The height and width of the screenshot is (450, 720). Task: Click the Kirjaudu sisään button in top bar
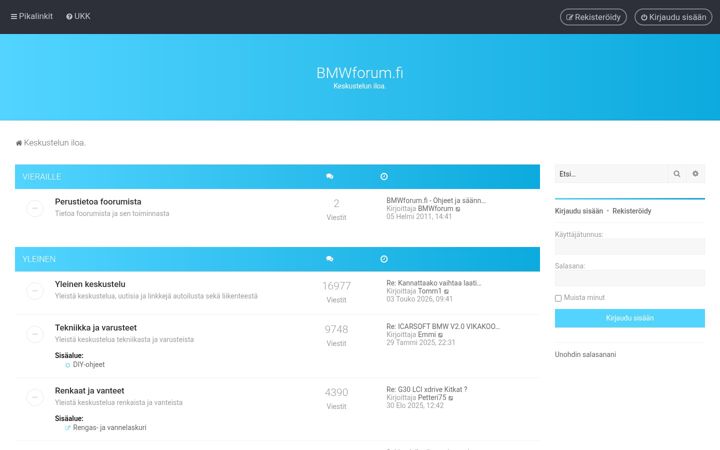pos(673,17)
